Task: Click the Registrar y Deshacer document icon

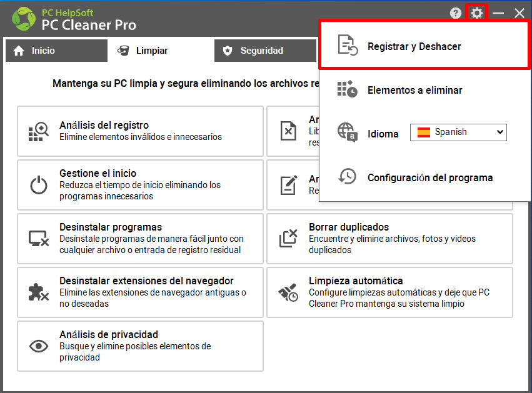Action: point(348,45)
